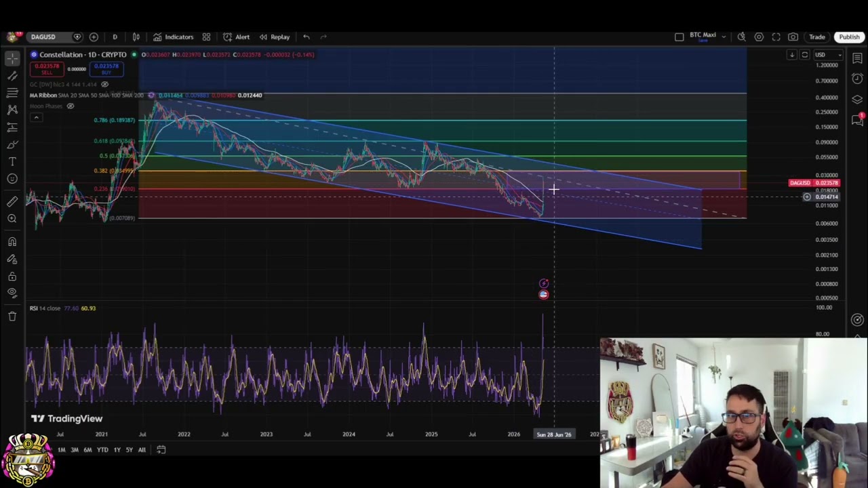Open the watchlist panel icon
Image resolution: width=868 pixels, height=488 pixels.
click(857, 58)
